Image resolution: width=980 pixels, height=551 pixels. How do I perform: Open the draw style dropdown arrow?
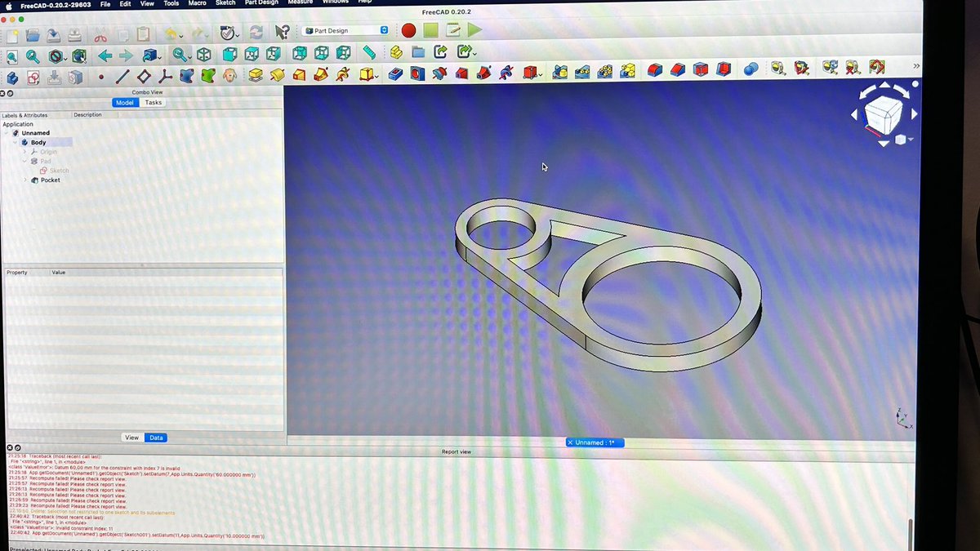pyautogui.click(x=67, y=59)
